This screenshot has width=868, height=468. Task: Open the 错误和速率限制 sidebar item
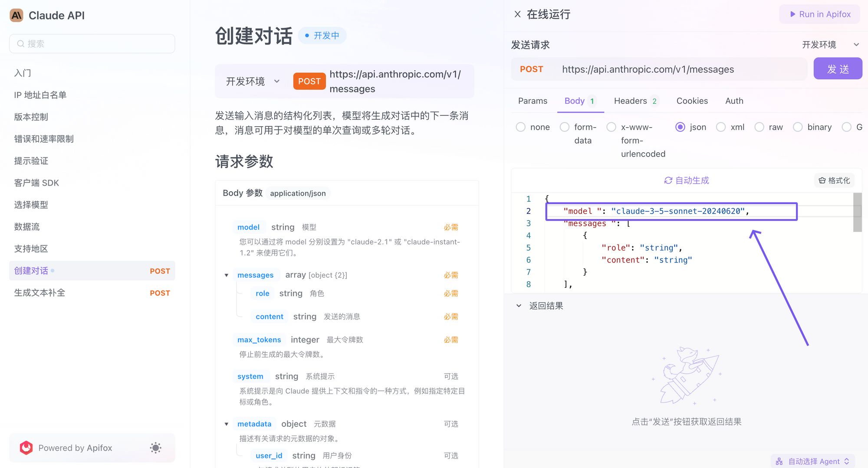pyautogui.click(x=92, y=139)
